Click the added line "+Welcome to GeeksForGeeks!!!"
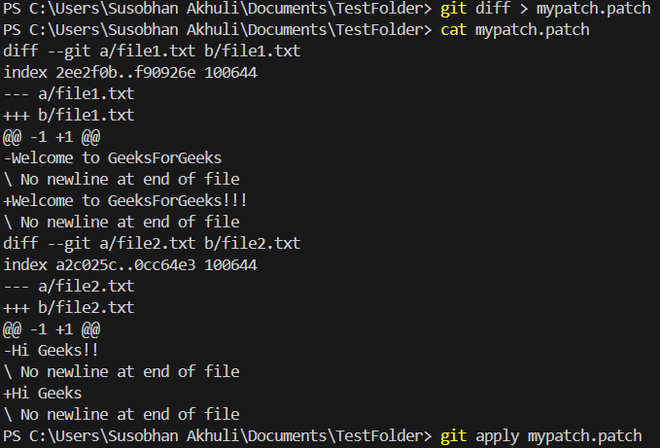Image resolution: width=660 pixels, height=448 pixels. click(x=125, y=201)
